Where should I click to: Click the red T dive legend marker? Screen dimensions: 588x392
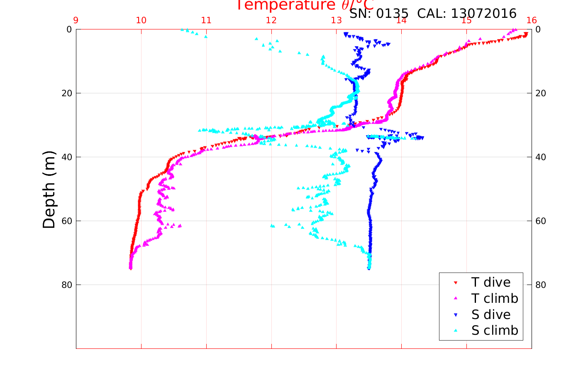pyautogui.click(x=455, y=283)
